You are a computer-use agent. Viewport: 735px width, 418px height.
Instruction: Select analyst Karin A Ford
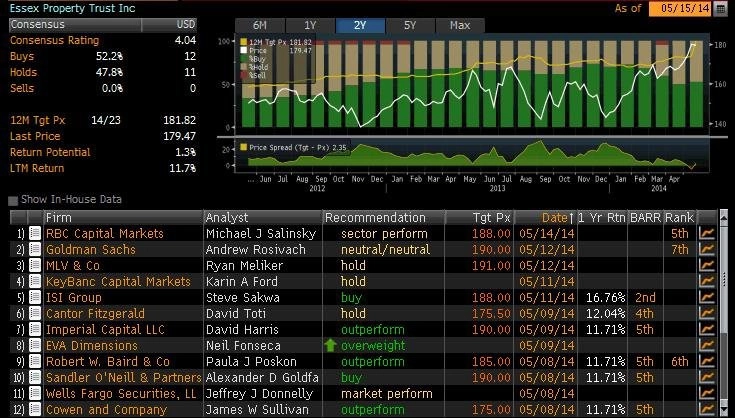pyautogui.click(x=242, y=281)
